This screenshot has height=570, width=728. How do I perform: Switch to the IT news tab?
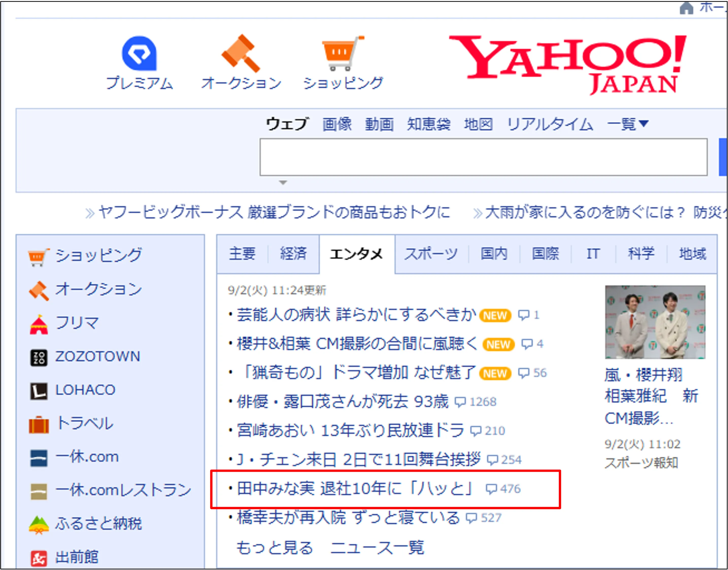593,254
